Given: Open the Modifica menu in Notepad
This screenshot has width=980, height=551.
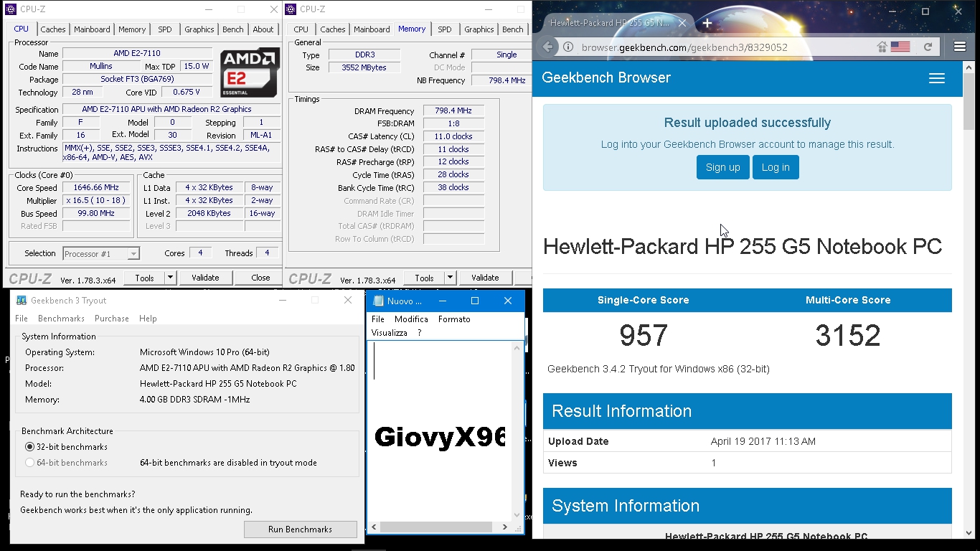Looking at the screenshot, I should [411, 319].
